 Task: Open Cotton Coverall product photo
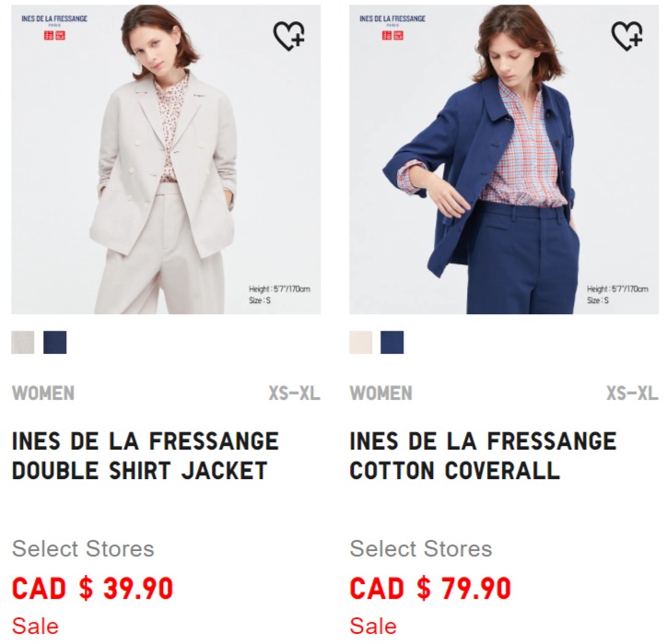(504, 159)
